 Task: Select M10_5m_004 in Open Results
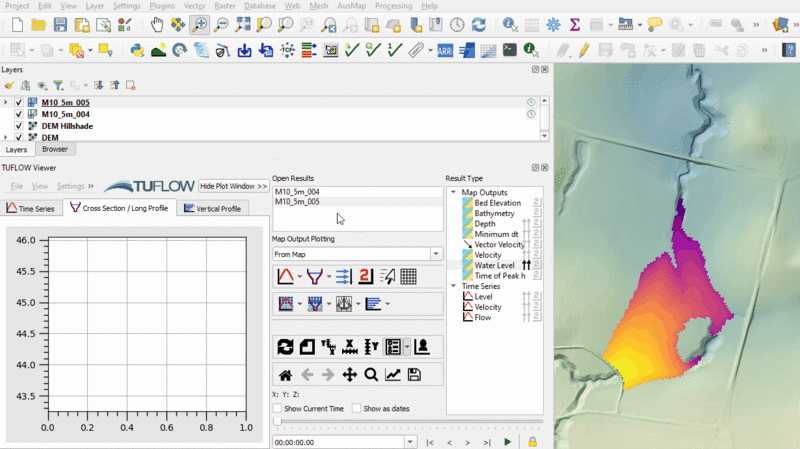click(x=297, y=191)
